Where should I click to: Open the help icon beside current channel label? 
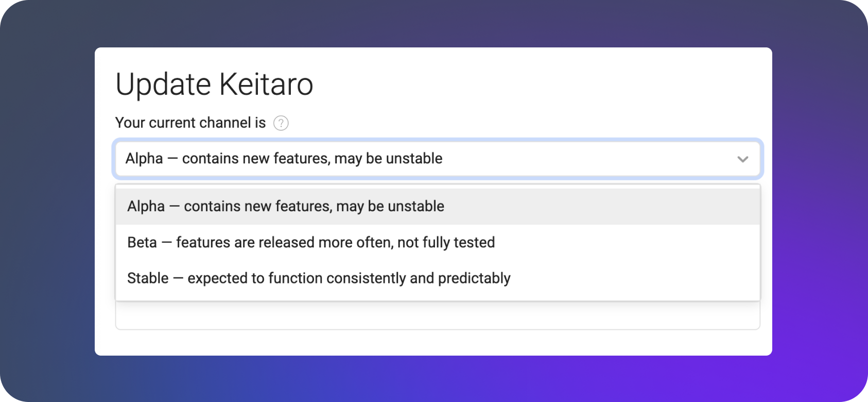click(281, 123)
